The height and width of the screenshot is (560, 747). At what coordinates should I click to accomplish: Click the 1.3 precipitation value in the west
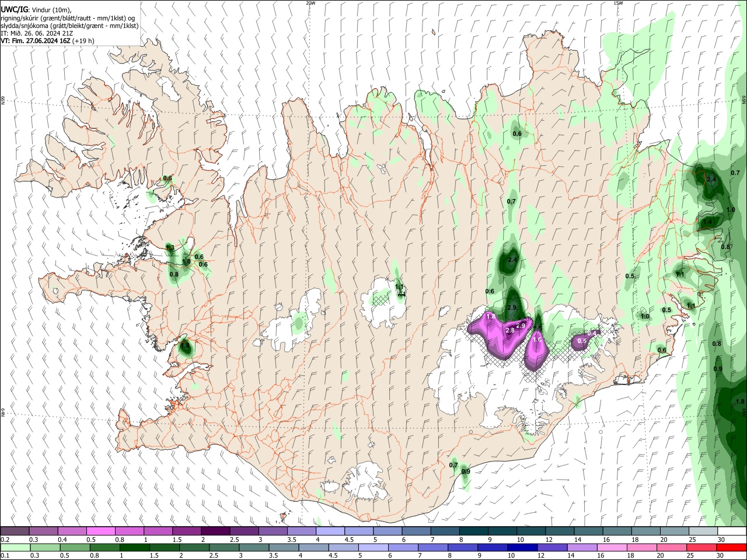(170, 248)
